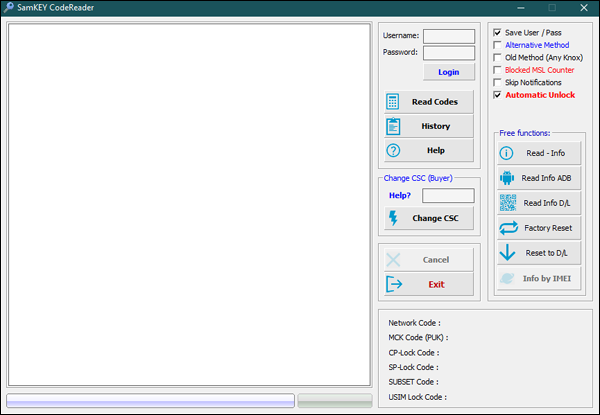Click the SP-Lock Code label

413,367
